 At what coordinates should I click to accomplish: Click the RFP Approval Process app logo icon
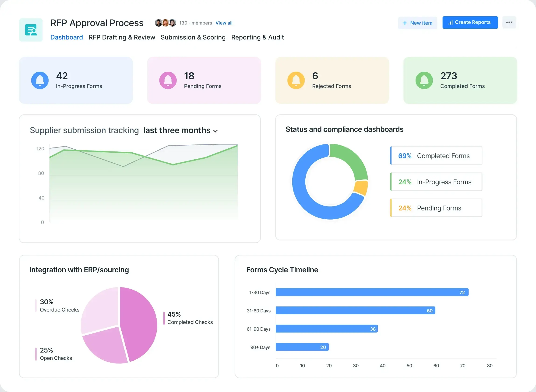point(31,30)
